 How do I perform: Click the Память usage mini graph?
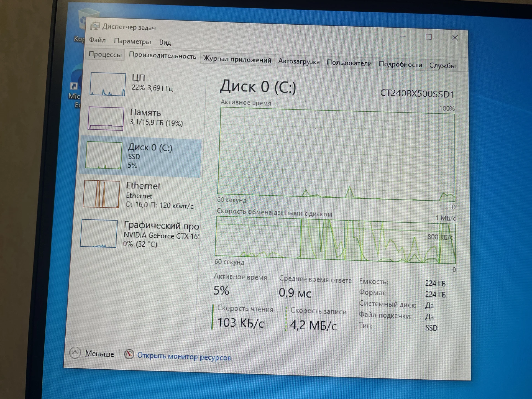click(106, 119)
